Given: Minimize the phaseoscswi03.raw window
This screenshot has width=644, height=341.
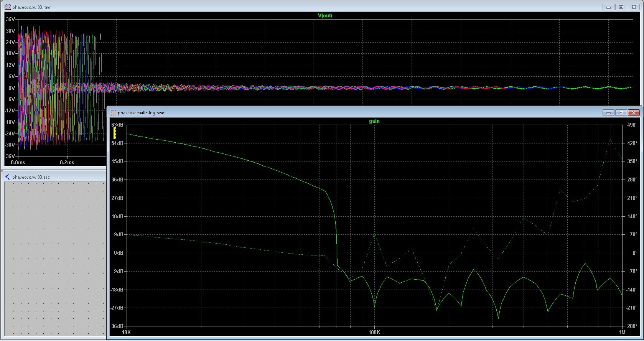Looking at the screenshot, I should (x=608, y=7).
